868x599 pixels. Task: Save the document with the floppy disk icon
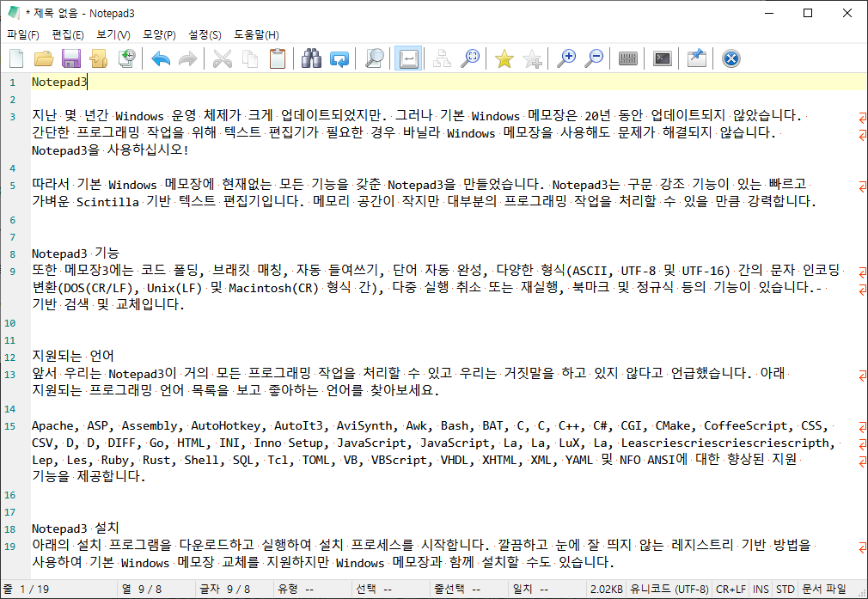(70, 58)
